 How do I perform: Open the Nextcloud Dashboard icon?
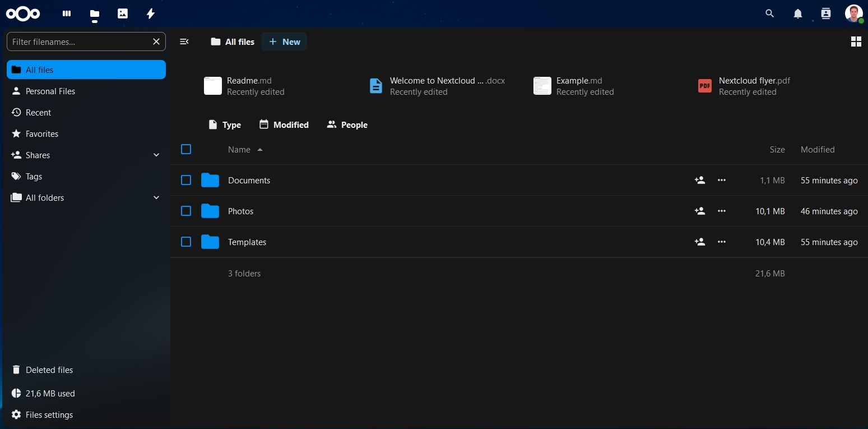pos(67,13)
